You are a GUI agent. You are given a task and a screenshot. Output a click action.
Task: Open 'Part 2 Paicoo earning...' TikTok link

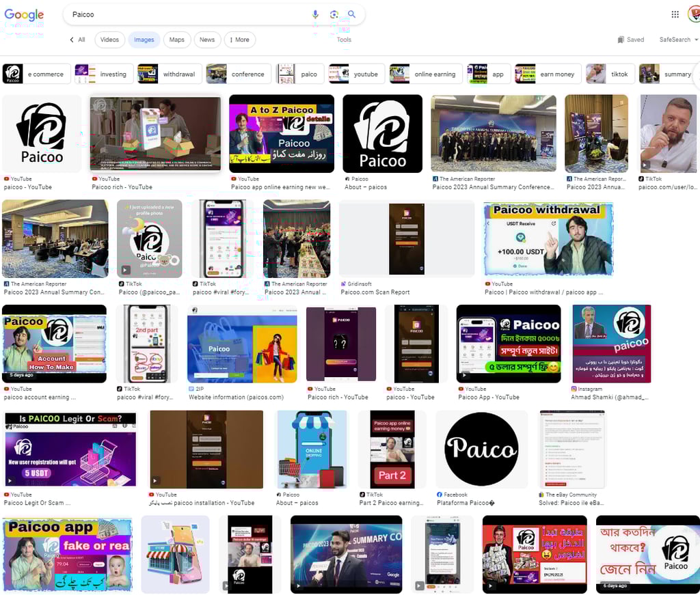pyautogui.click(x=392, y=503)
